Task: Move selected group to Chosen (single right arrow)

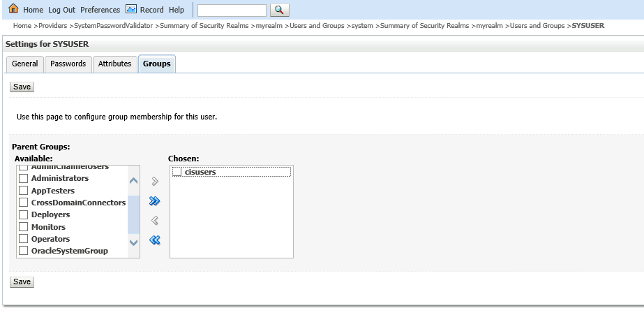Action: 155,182
